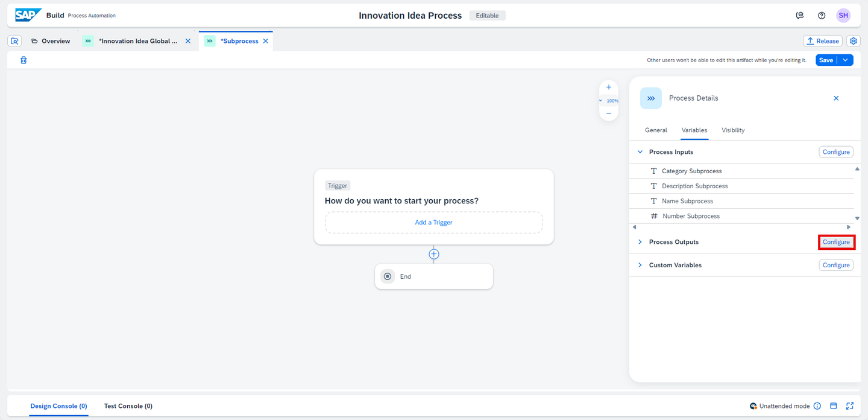
Task: Expand console to full screen
Action: (850, 406)
